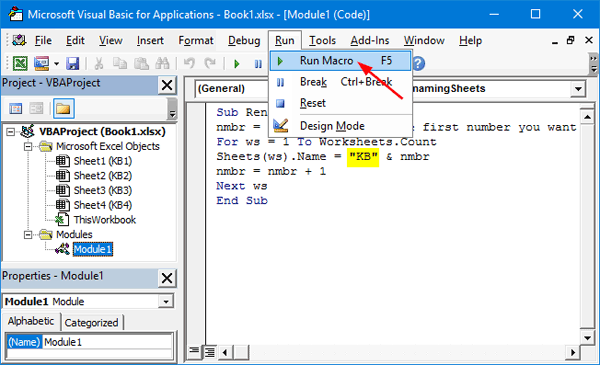600x365 pixels.
Task: Click horizontal scroll left arrow
Action: click(x=225, y=352)
